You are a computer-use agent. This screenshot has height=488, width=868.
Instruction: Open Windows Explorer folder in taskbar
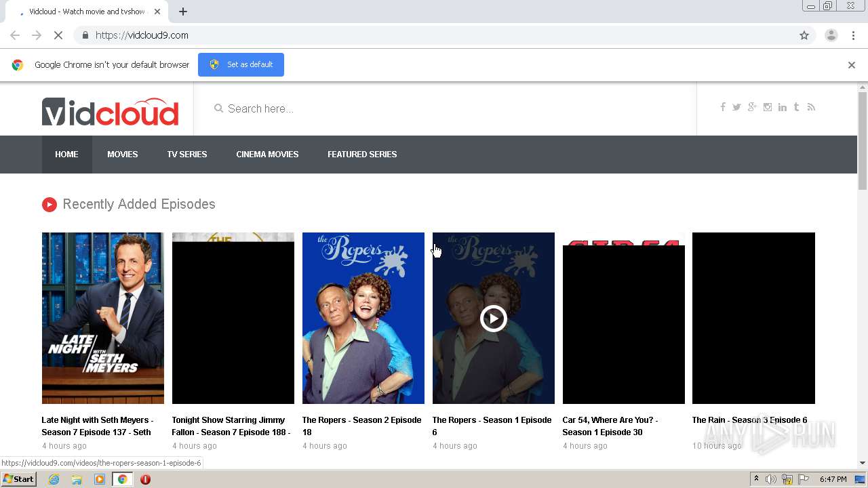pyautogui.click(x=77, y=479)
